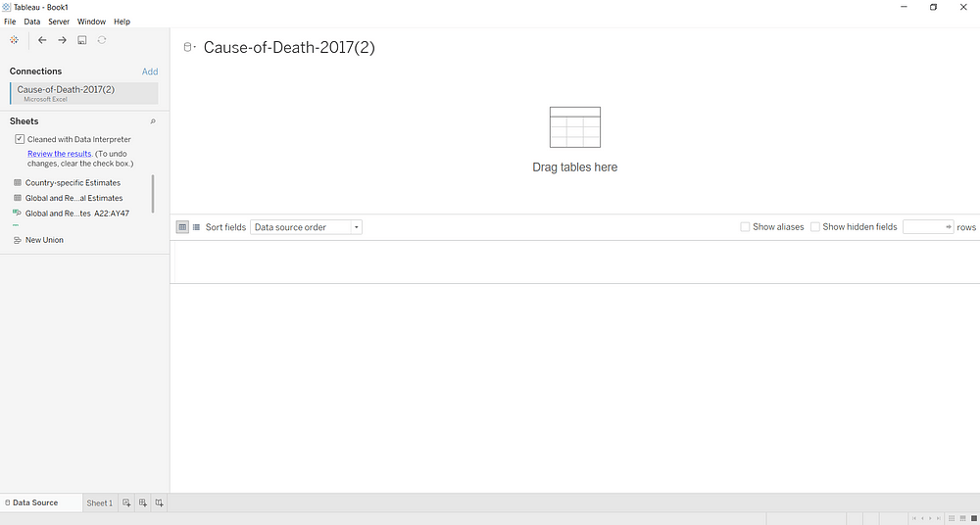This screenshot has width=980, height=525.
Task: Add a new worksheet using the tab icon
Action: point(126,502)
